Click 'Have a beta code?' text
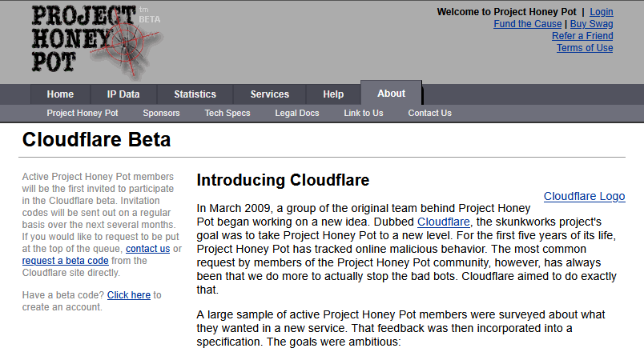 pos(63,295)
